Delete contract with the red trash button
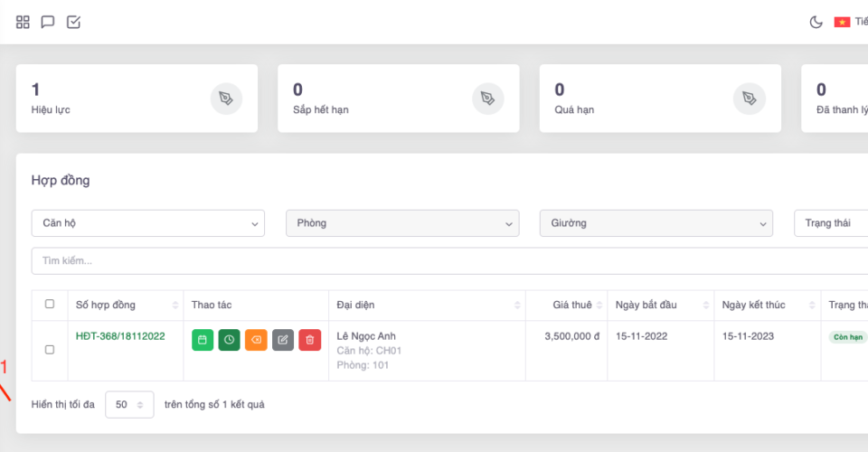Screen dimensions: 868x452 tap(309, 340)
